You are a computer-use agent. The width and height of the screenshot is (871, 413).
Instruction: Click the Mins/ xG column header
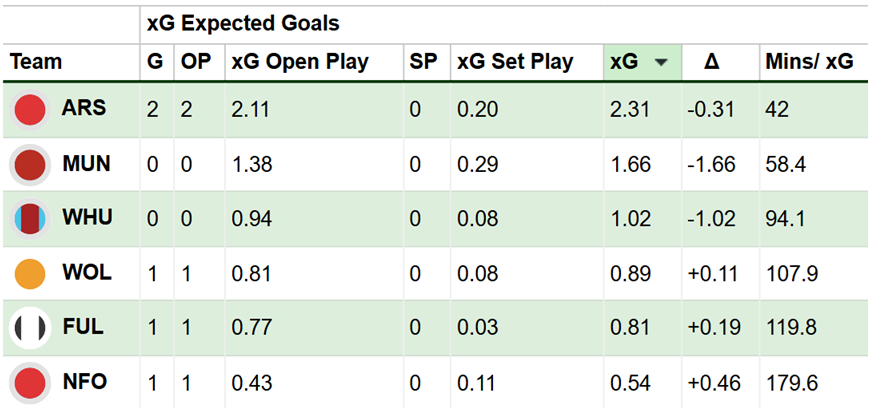tap(809, 62)
